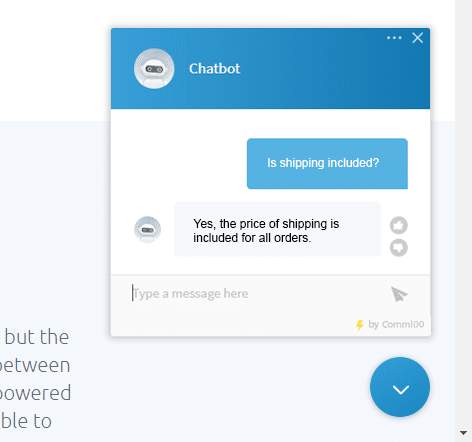Click the Chatbot title text

(x=214, y=69)
